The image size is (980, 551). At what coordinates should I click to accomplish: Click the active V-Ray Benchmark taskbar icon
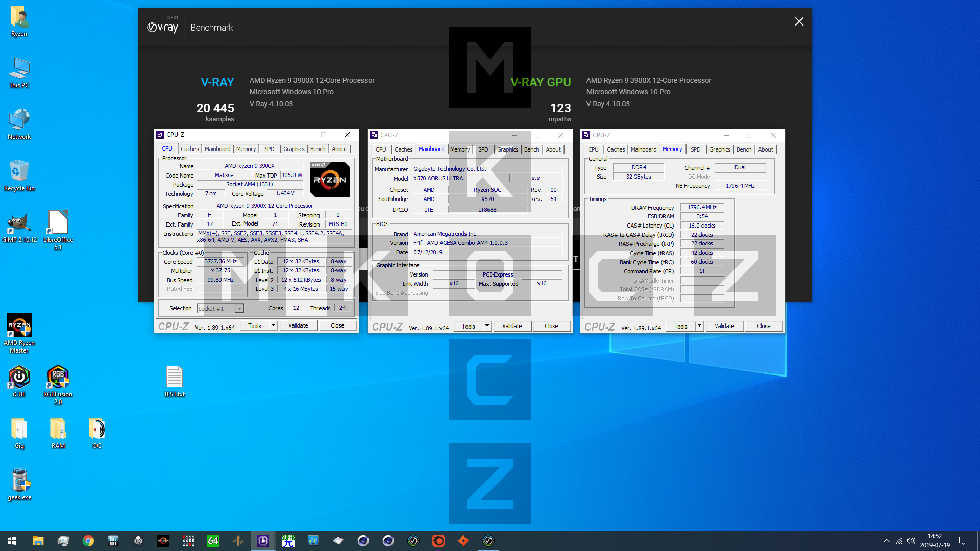click(488, 541)
